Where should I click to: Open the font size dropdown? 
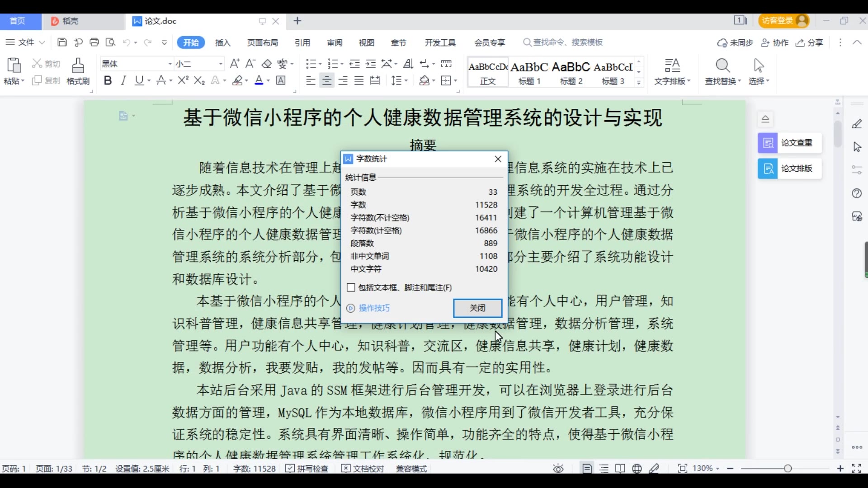(221, 64)
